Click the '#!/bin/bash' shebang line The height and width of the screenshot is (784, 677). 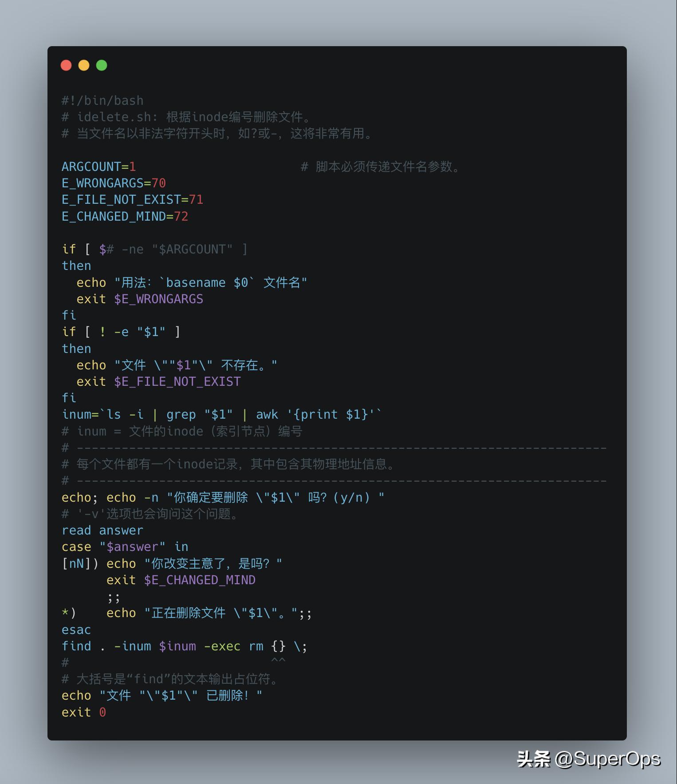coord(102,101)
